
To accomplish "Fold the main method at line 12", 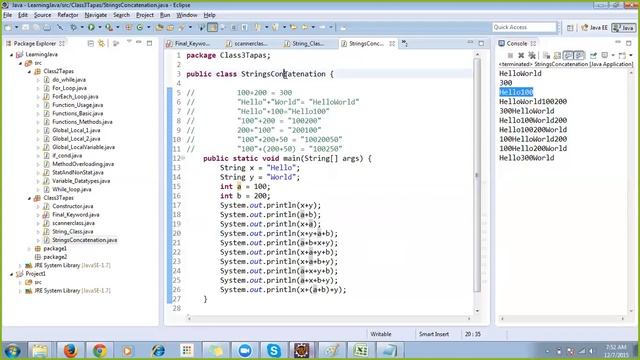I will pos(183,158).
